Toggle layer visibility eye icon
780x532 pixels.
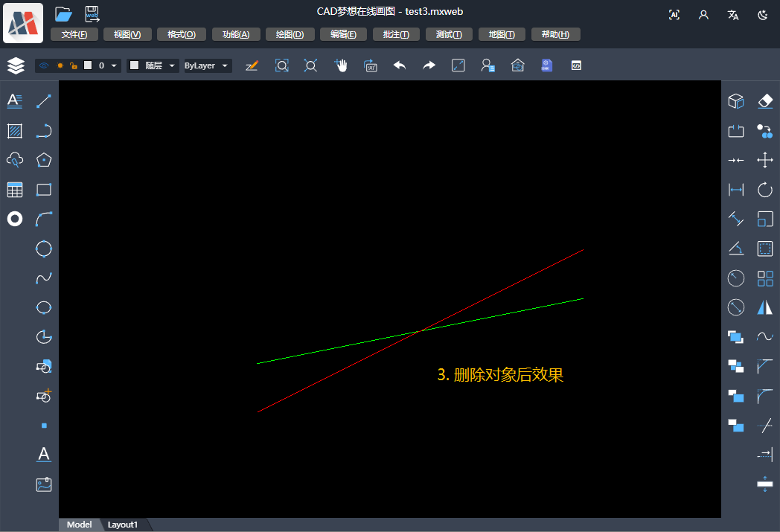click(x=43, y=65)
